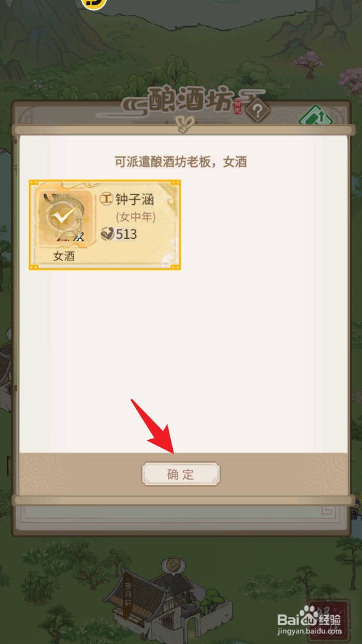
Task: Tap the 工 worker badge beside 钟子涵
Action: [x=107, y=199]
